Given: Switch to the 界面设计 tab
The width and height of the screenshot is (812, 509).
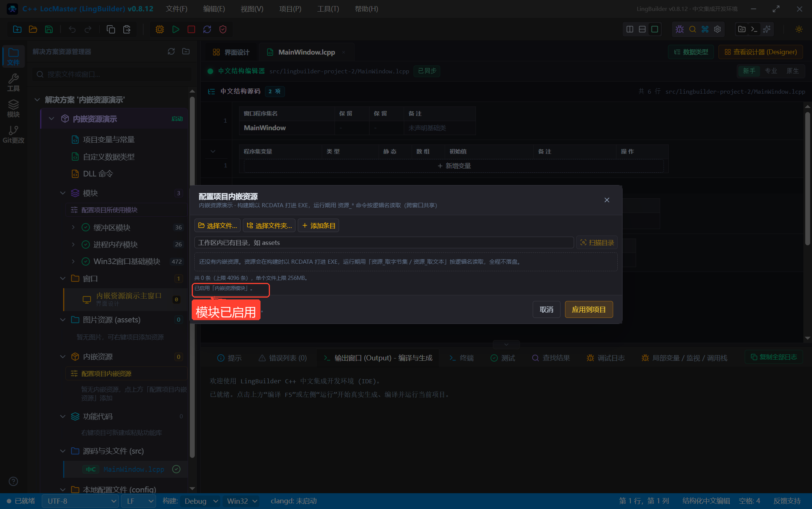Looking at the screenshot, I should pyautogui.click(x=231, y=52).
